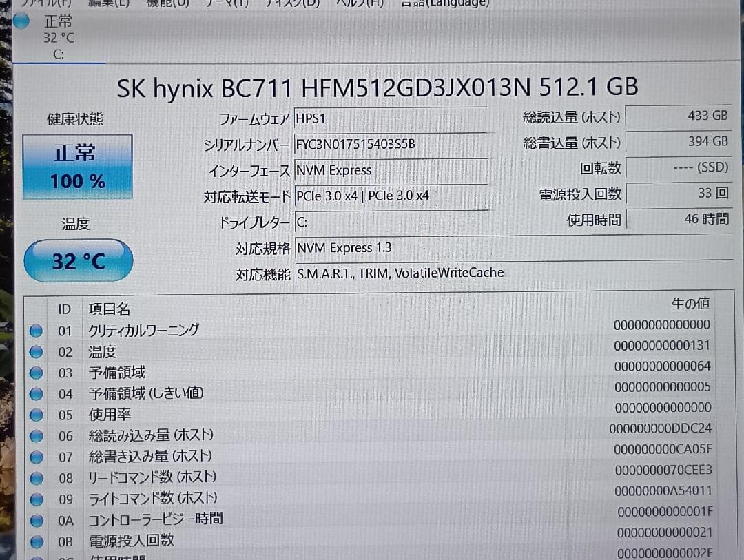The image size is (744, 560).
Task: Click power on hours value 46 時間
Action: (679, 219)
